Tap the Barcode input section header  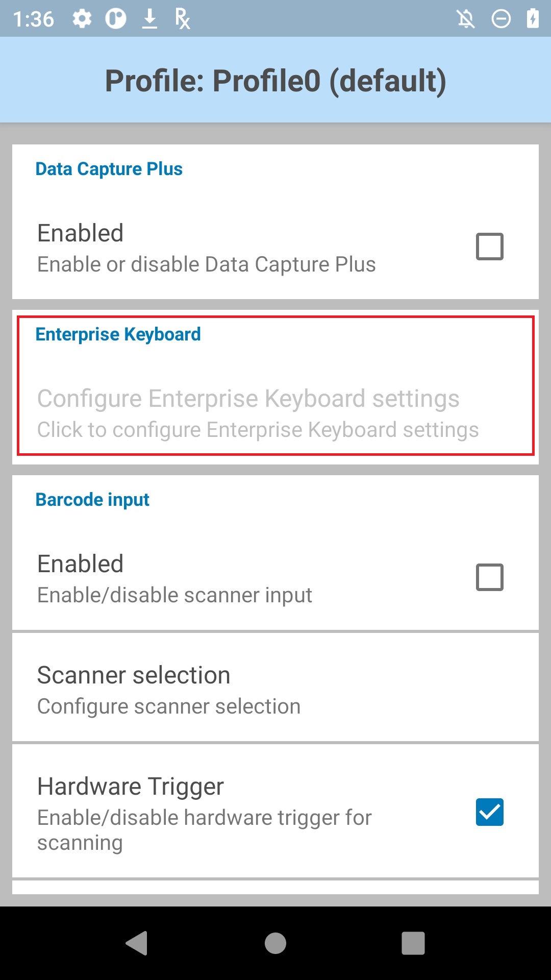(x=92, y=500)
